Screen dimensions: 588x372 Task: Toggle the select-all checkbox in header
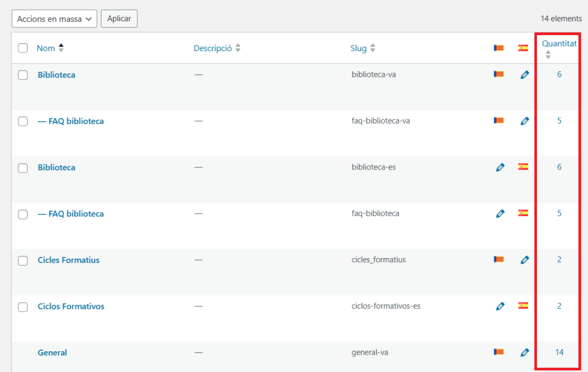pyautogui.click(x=23, y=48)
